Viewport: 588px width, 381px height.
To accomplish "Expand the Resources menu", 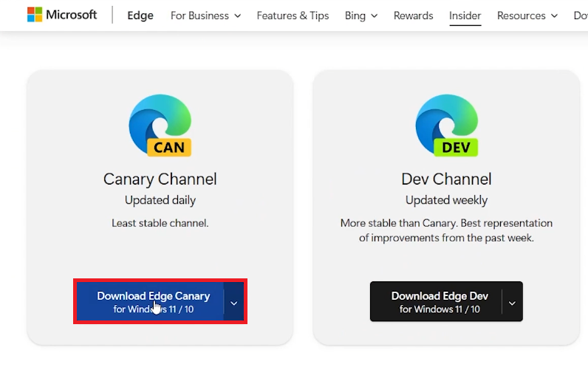I will pyautogui.click(x=527, y=16).
